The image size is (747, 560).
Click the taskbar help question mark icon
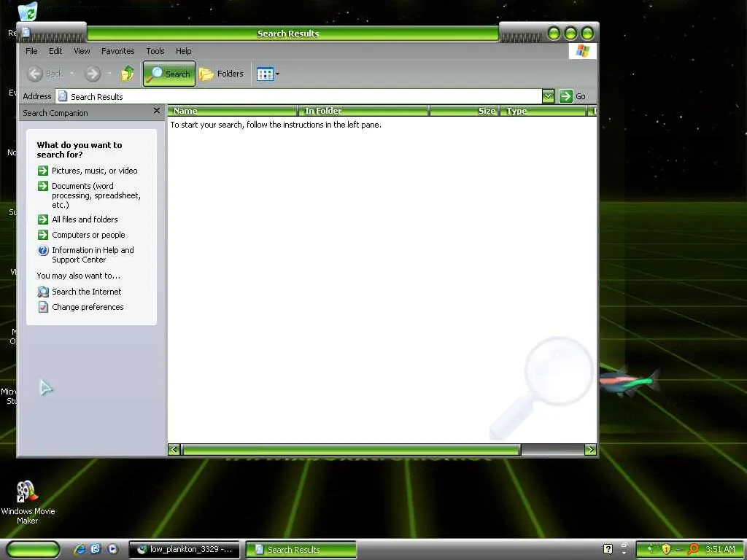(x=608, y=549)
